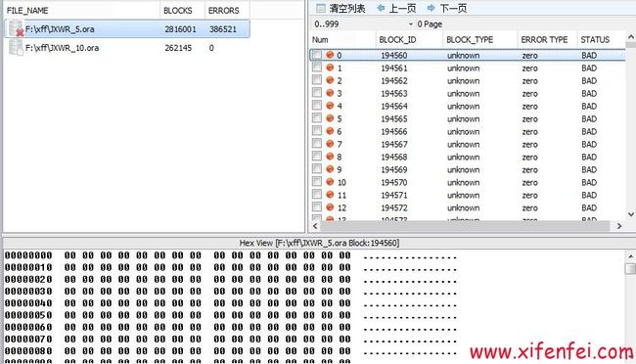Check the checkbox for block 194563
Image resolution: width=636 pixels, height=364 pixels.
(317, 93)
